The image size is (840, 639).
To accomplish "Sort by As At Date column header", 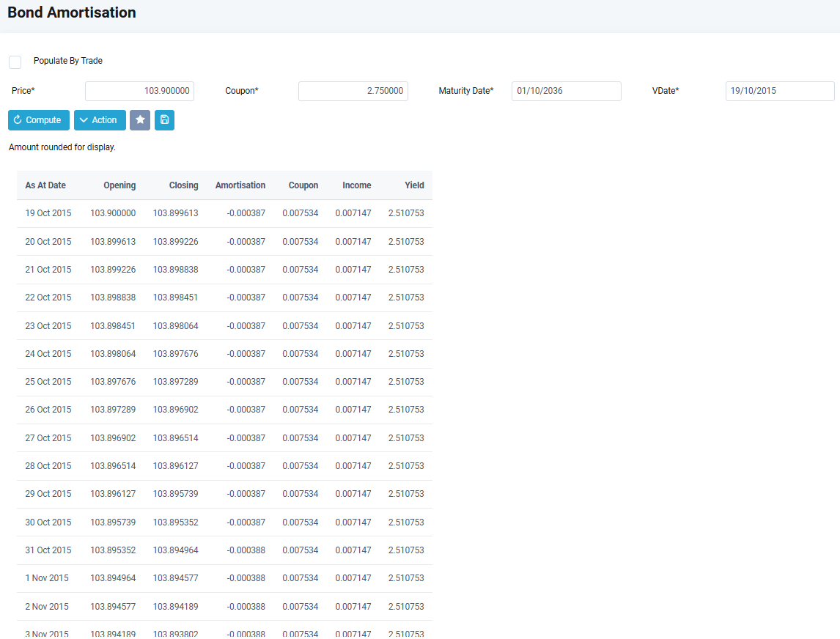I will point(45,185).
